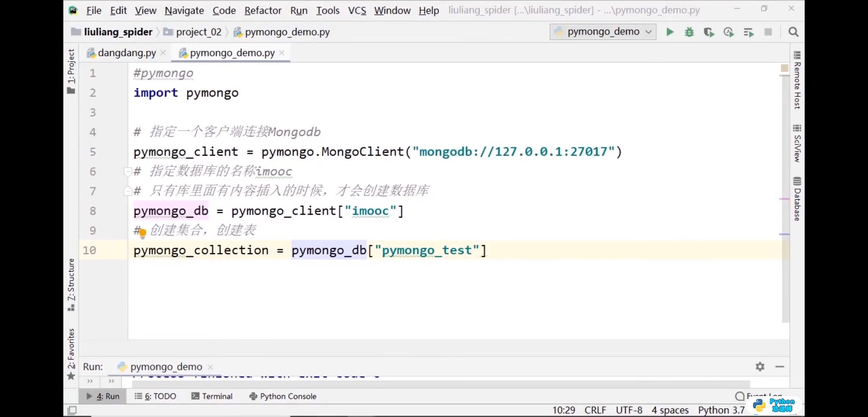Viewport: 868px width, 417px height.
Task: Toggle the Structure tool window
Action: coord(71,284)
